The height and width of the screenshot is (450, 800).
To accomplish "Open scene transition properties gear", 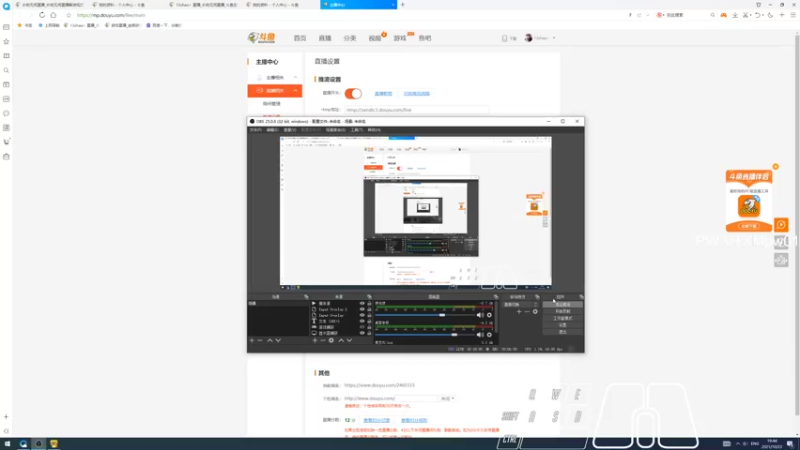I will pyautogui.click(x=535, y=312).
